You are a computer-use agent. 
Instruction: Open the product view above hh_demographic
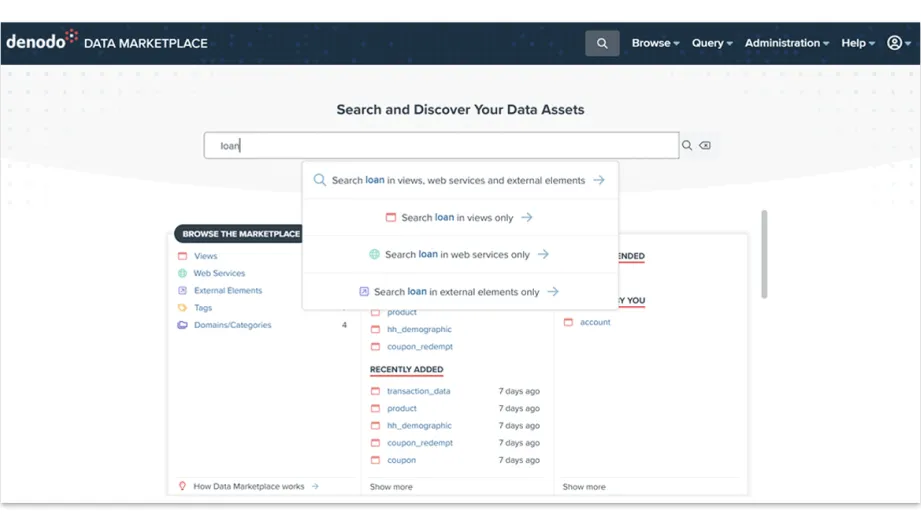point(402,312)
